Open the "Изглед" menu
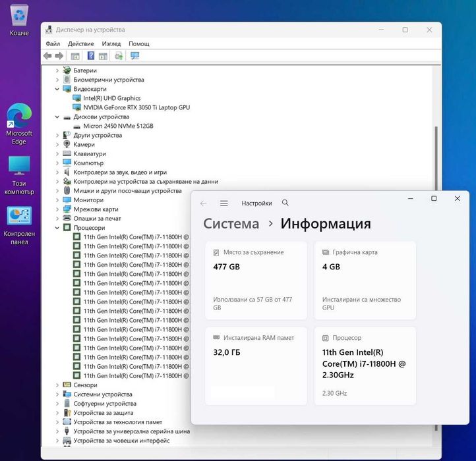 pyautogui.click(x=111, y=43)
